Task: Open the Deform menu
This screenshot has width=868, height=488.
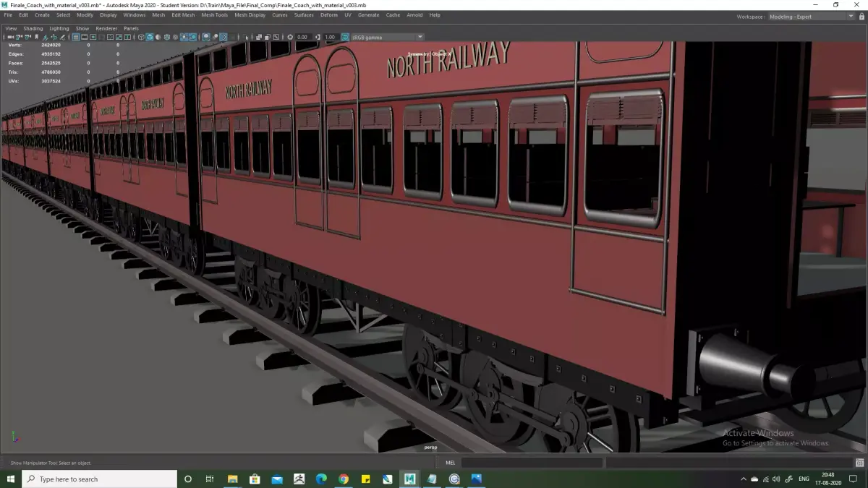Action: [x=329, y=14]
